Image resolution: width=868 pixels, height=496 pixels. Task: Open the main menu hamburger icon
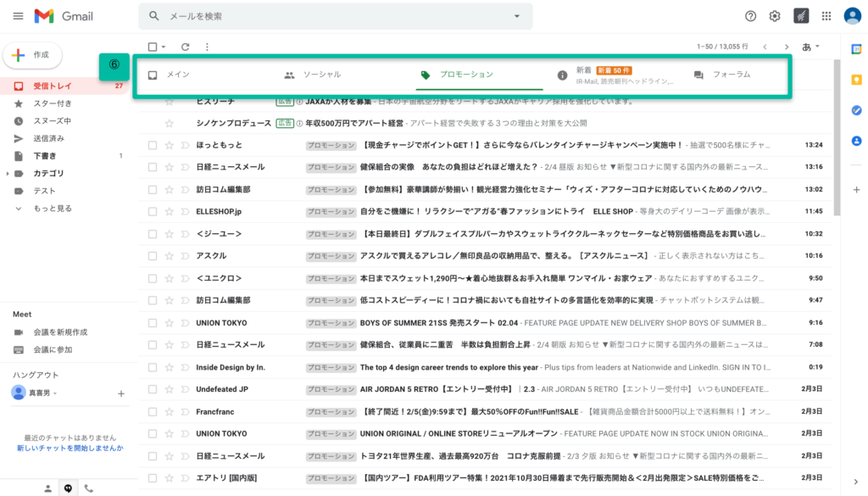18,16
